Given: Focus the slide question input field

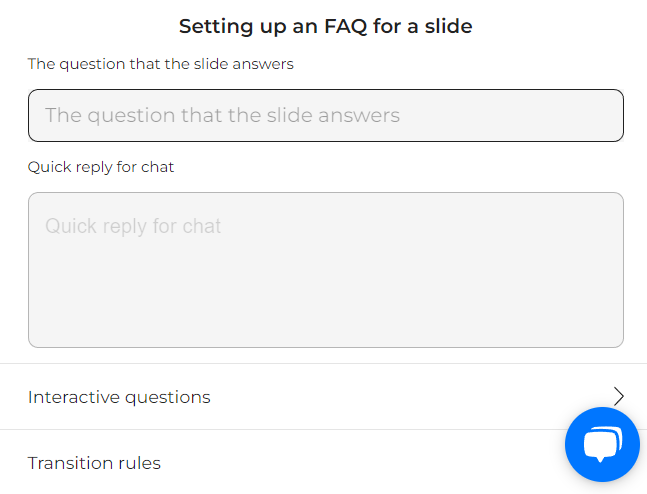Looking at the screenshot, I should point(325,115).
